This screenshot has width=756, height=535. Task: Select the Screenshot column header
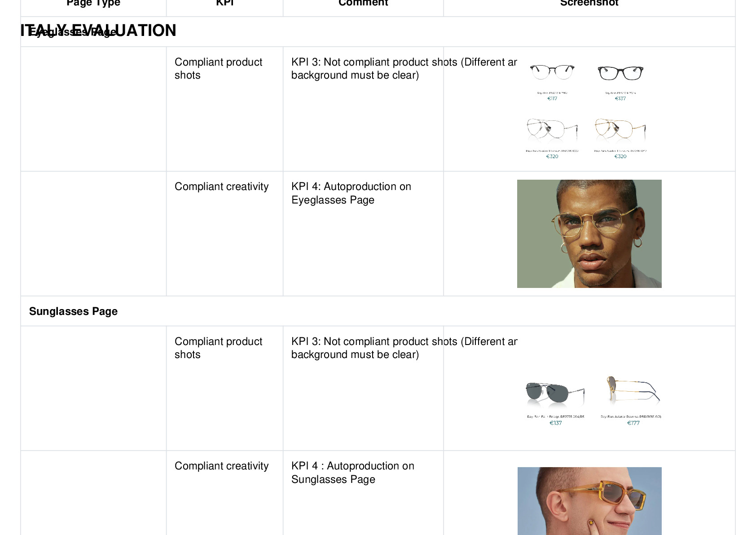tap(589, 3)
